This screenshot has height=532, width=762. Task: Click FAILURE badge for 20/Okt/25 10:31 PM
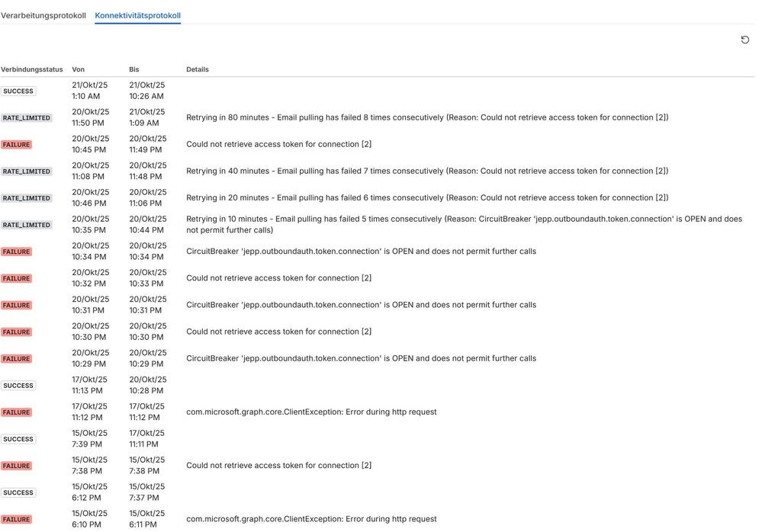tap(17, 306)
